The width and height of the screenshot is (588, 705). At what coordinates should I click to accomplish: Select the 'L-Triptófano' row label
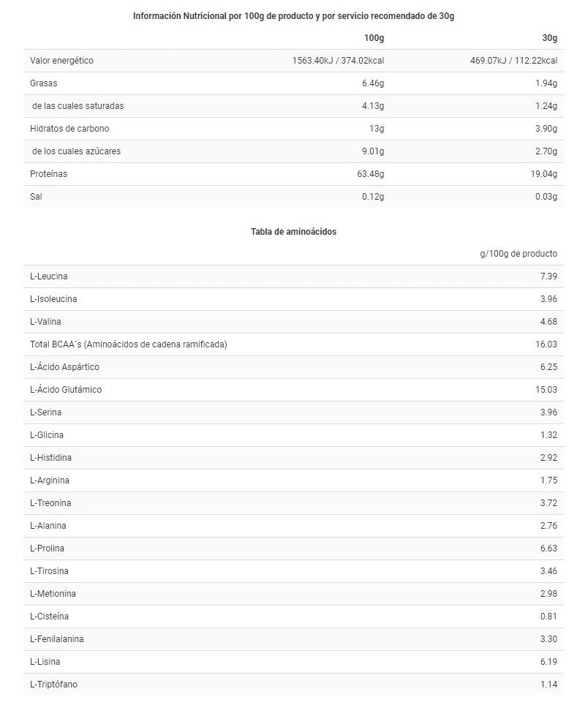(x=53, y=685)
